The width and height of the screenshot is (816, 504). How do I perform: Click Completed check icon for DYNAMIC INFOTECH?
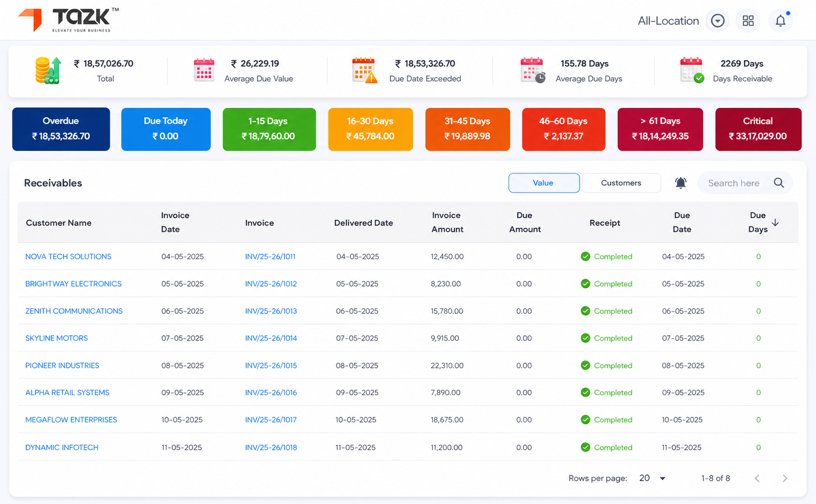pos(585,447)
